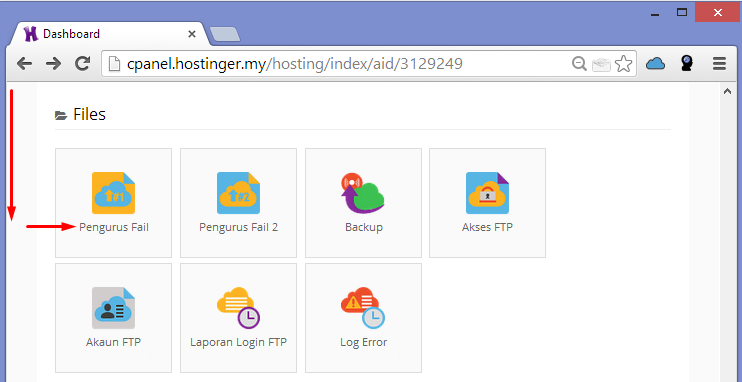Select the Dashboard browser tab
The height and width of the screenshot is (382, 742).
[x=109, y=34]
